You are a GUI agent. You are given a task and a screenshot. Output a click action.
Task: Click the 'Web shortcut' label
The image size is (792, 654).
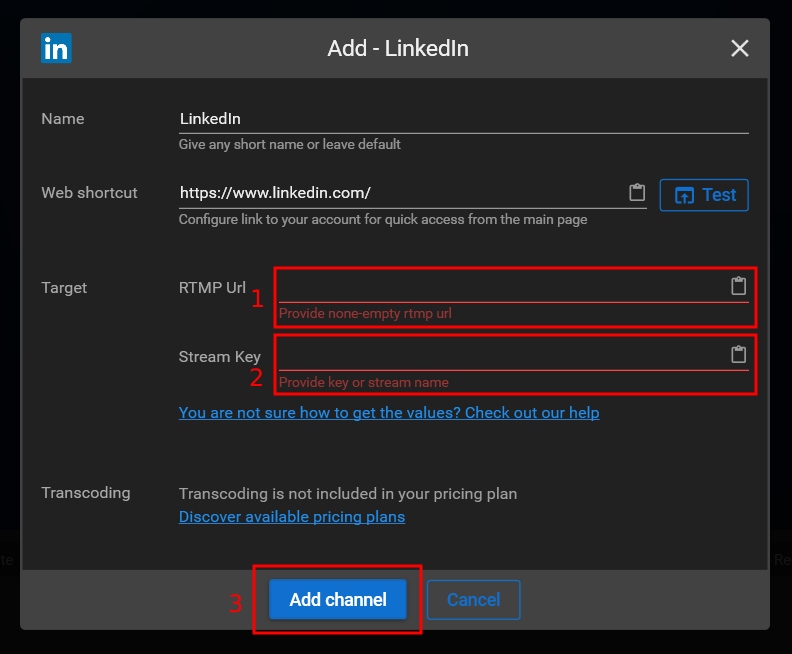coord(89,193)
